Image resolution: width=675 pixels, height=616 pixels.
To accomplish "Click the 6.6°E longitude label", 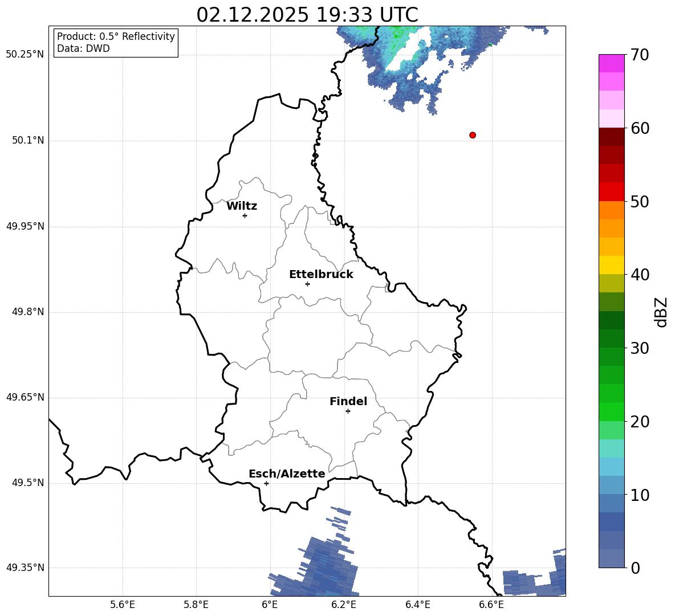I will pos(491,605).
